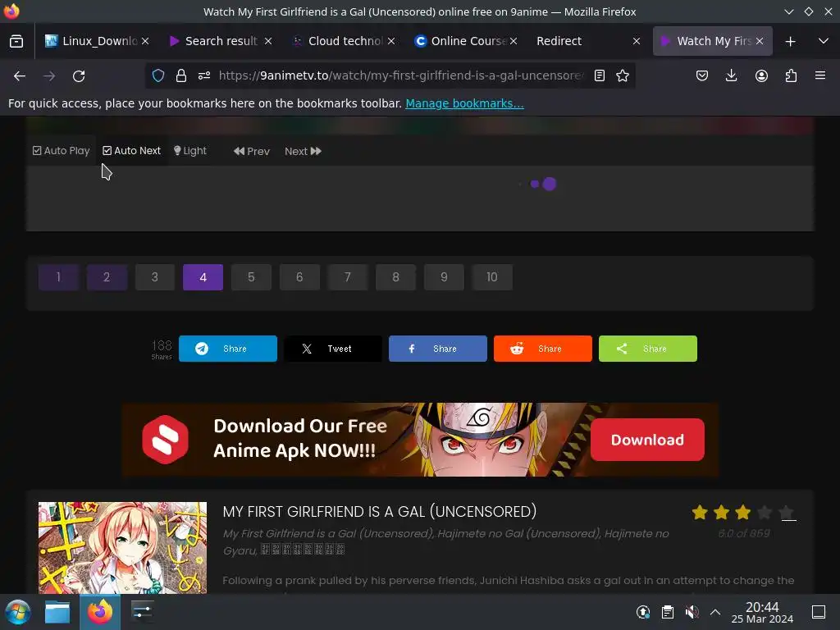Screen dimensions: 840x630
Task: Click the anime apk banner logo
Action: point(165,440)
